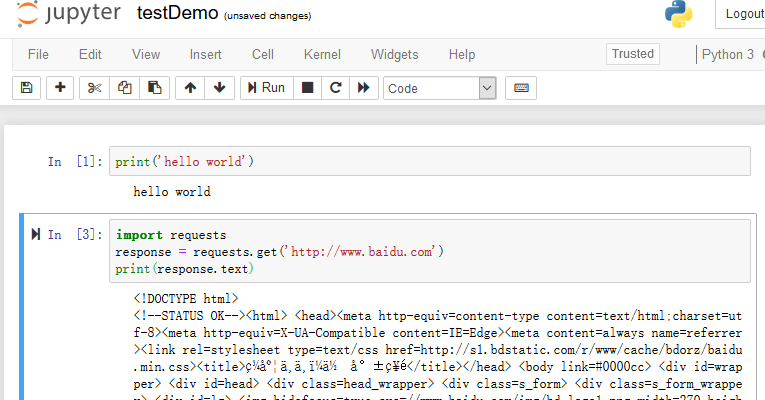Run this cell using the side icon

pyautogui.click(x=36, y=234)
